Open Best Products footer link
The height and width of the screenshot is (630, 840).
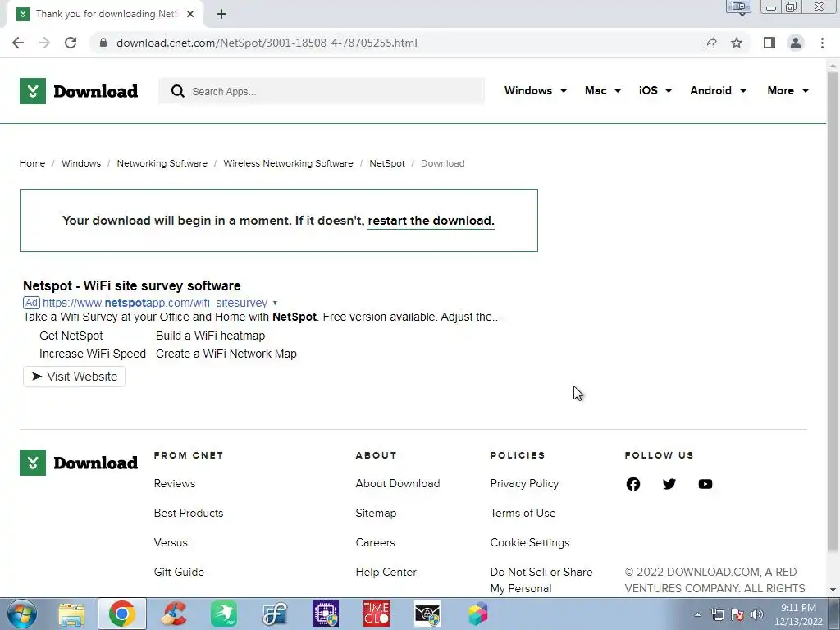coord(189,514)
